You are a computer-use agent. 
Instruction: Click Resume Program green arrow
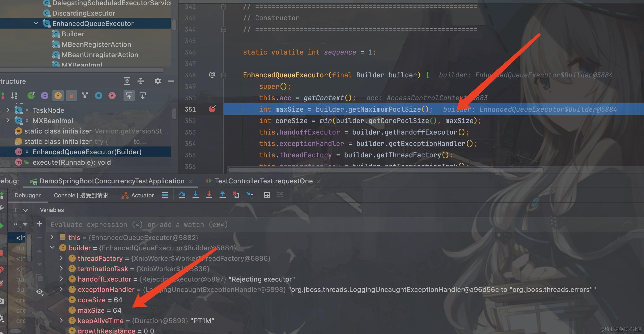2,225
